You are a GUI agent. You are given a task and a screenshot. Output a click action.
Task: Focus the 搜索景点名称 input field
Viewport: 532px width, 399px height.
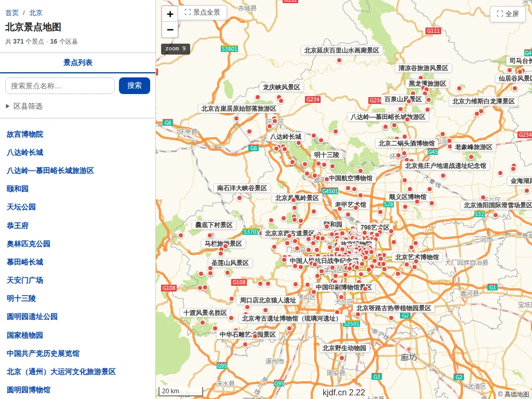pos(60,86)
